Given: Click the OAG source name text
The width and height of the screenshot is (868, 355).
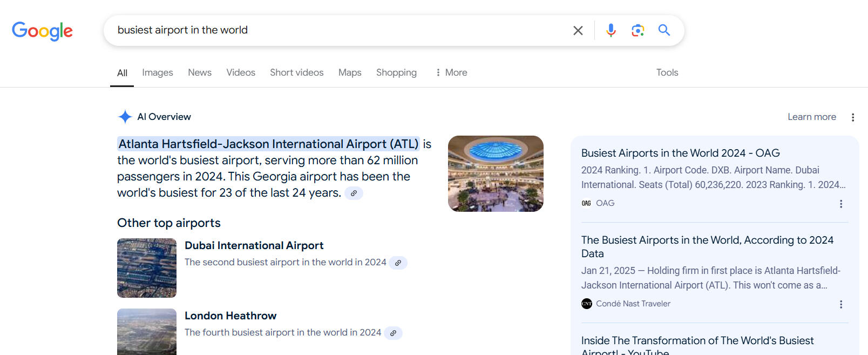Looking at the screenshot, I should point(605,203).
